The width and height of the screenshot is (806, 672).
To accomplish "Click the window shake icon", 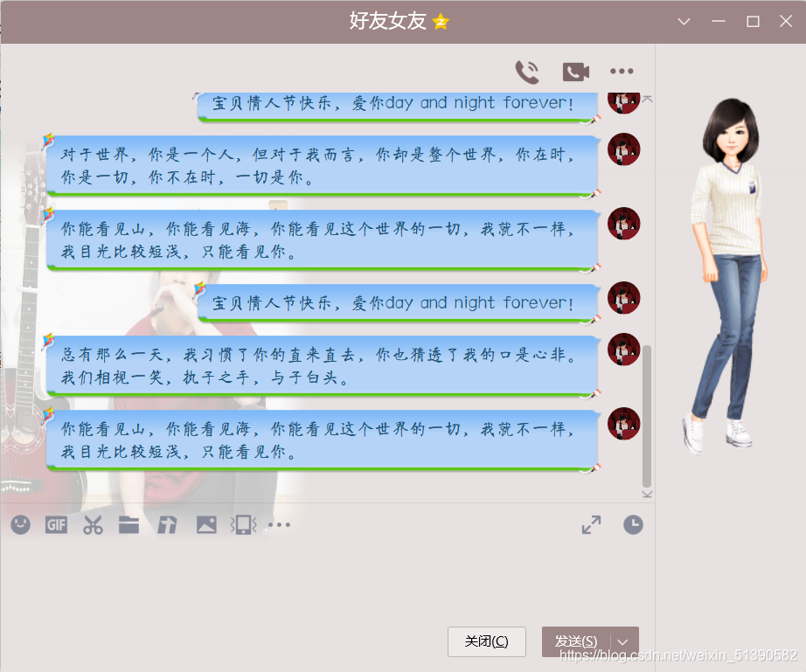I will click(243, 524).
